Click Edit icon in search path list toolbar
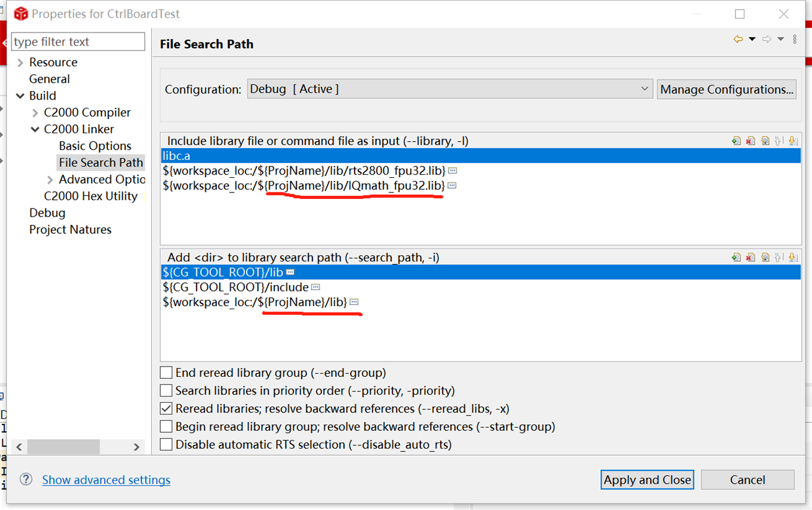This screenshot has height=510, width=812. [x=765, y=258]
